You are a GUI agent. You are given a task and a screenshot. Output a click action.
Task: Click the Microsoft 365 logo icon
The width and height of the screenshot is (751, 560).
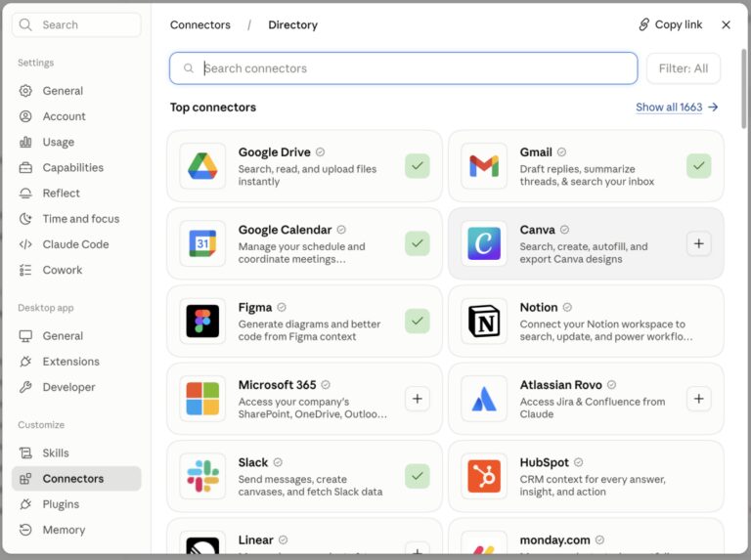click(202, 399)
